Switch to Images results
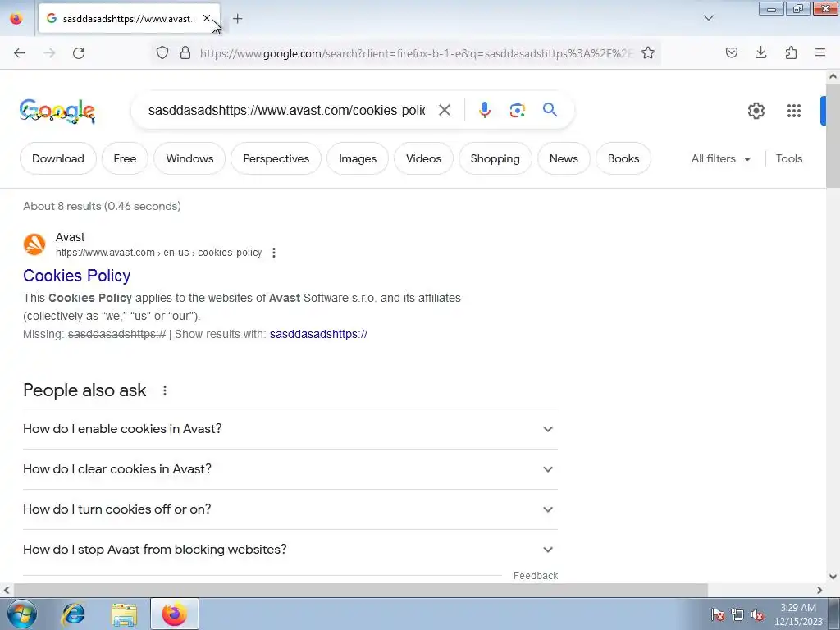 pyautogui.click(x=358, y=158)
